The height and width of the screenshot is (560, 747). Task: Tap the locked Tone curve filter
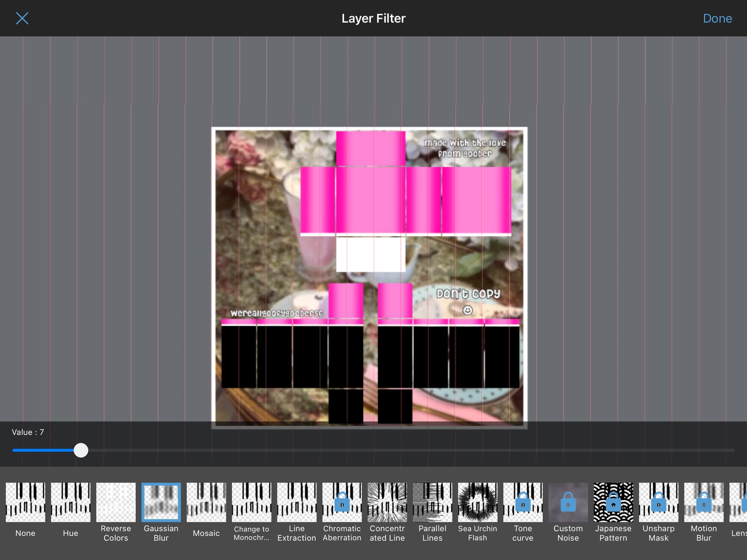tap(523, 502)
